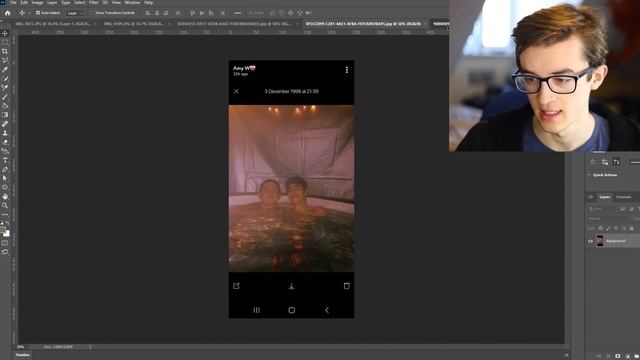
Task: Select the Path Selection arrow tool
Action: (x=5, y=178)
